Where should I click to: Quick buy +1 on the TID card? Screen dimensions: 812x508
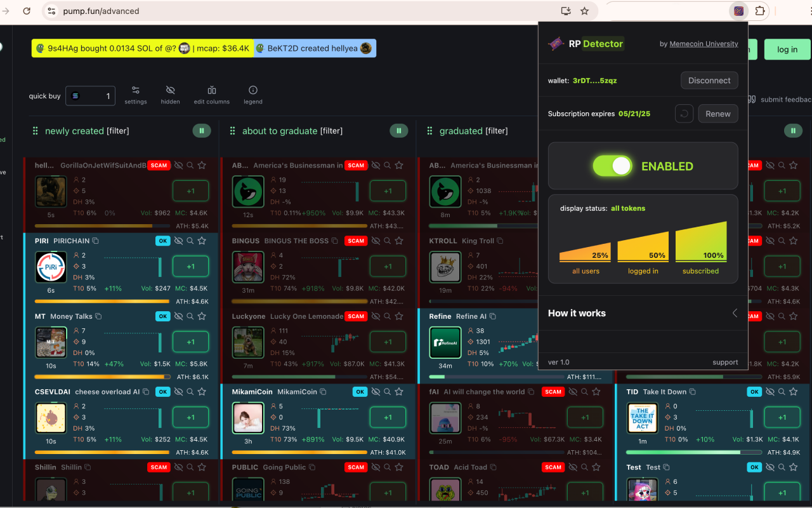tap(782, 417)
